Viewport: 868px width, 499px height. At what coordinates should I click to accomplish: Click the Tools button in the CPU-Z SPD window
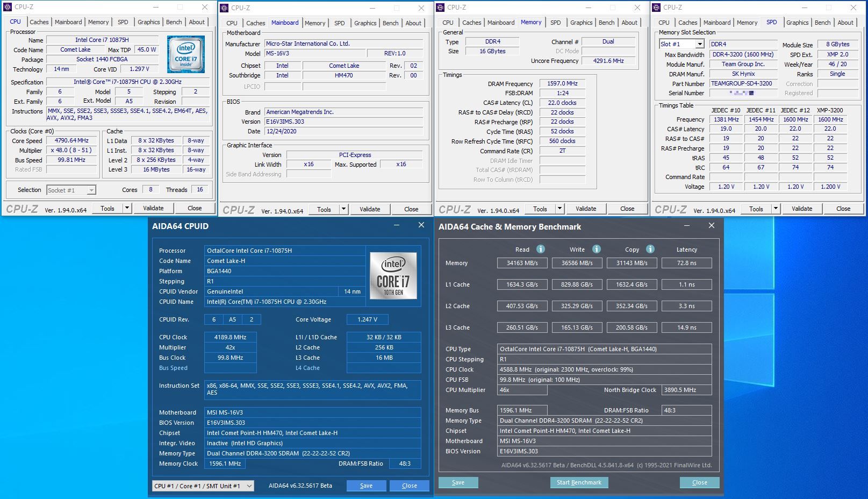(x=756, y=209)
